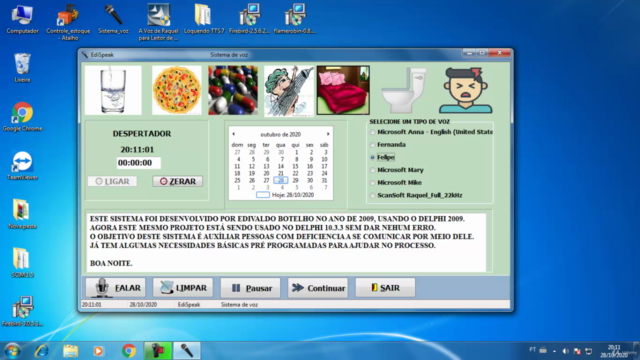Open Windows Media Player from taskbar

(98, 351)
